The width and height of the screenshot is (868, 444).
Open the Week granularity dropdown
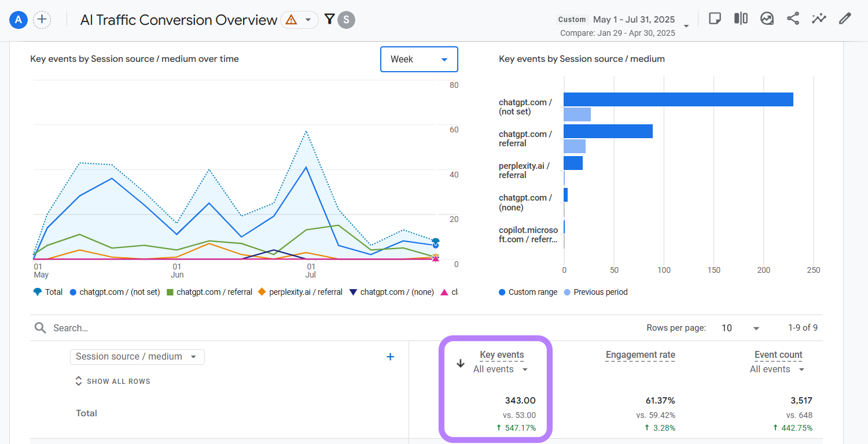[419, 59]
